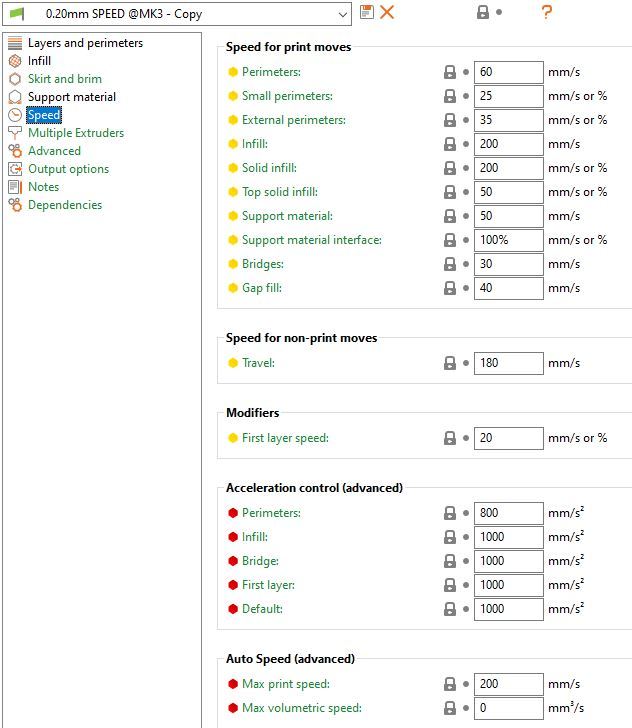This screenshot has height=728, width=632.
Task: Click the orange X delete preset icon
Action: (387, 12)
